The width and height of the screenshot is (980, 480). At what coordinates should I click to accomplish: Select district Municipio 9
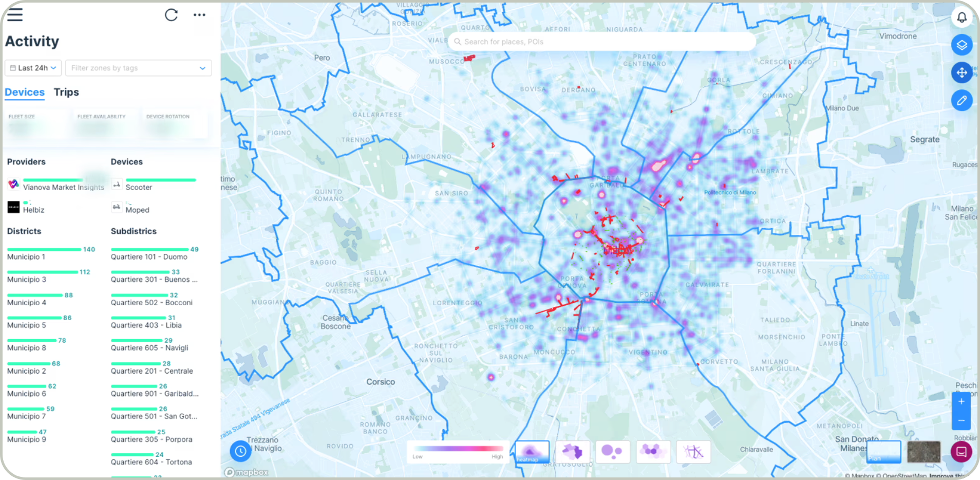tap(27, 436)
